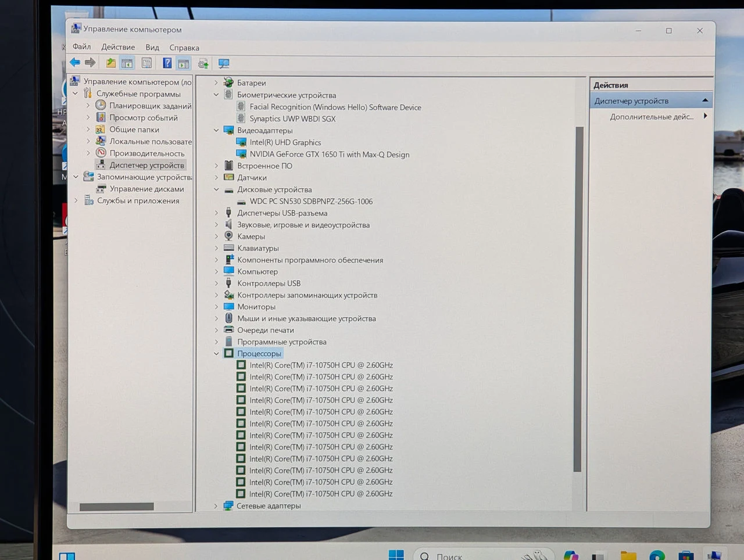Open Дополнительные действия in the Actions pane
744x560 pixels.
pyautogui.click(x=652, y=117)
